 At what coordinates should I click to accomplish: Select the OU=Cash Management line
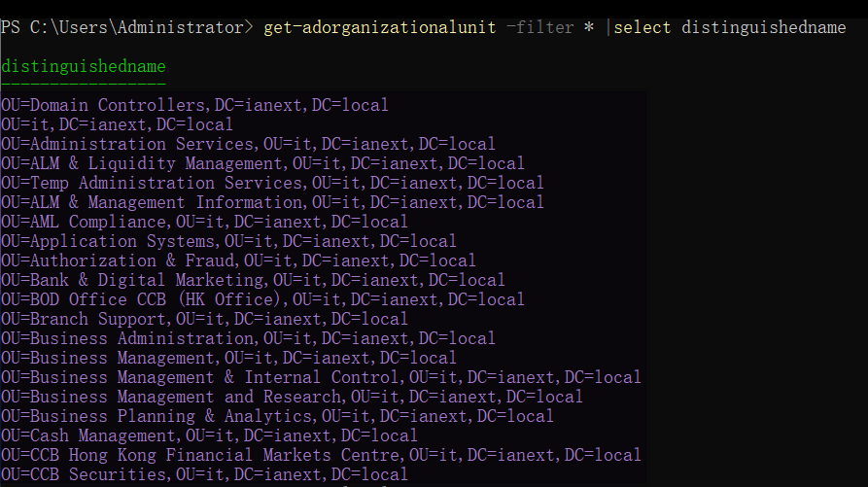[209, 435]
